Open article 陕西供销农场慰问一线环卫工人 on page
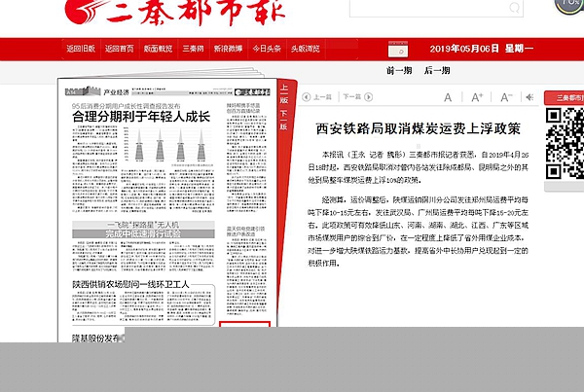 (x=130, y=285)
